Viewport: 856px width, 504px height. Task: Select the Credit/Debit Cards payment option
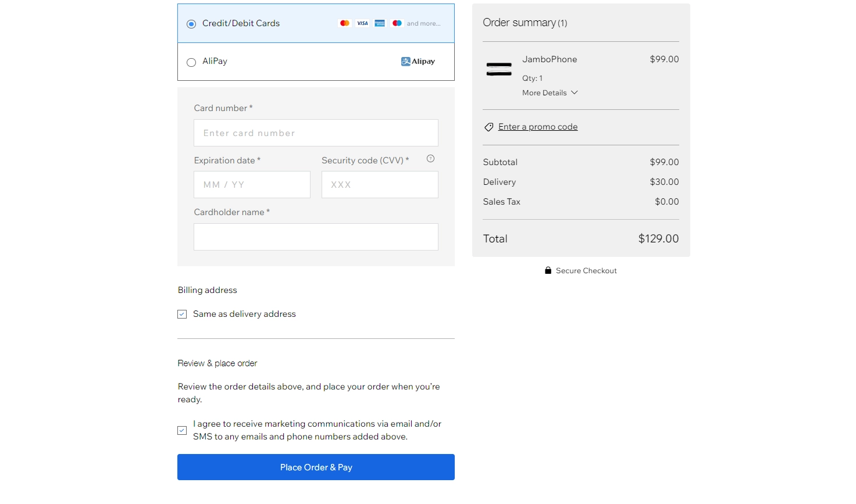click(x=191, y=24)
